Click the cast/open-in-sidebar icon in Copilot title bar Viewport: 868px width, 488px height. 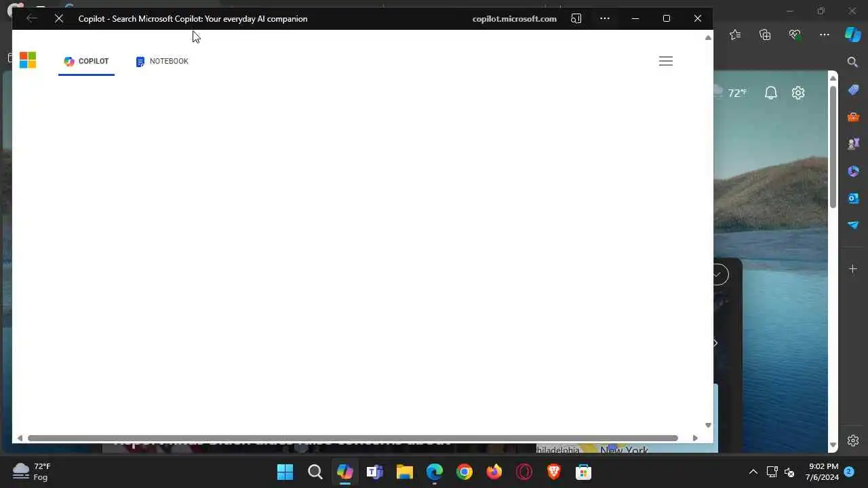click(576, 19)
